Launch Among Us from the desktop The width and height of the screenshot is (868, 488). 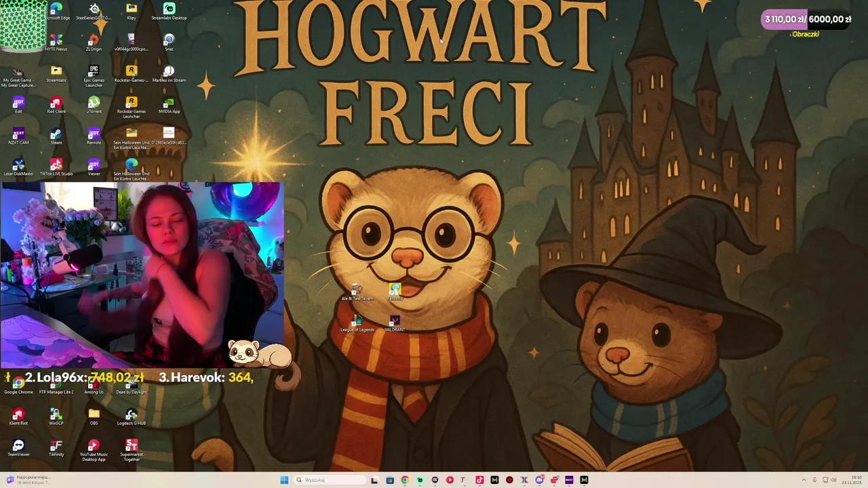[x=94, y=386]
